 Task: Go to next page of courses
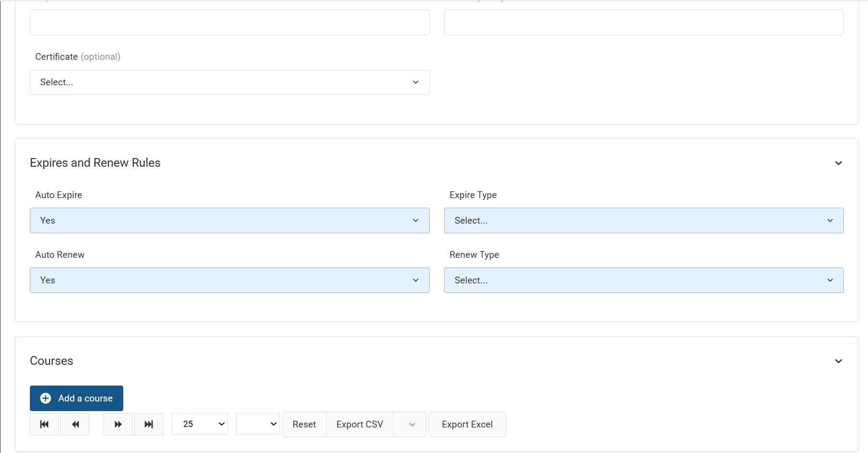118,424
